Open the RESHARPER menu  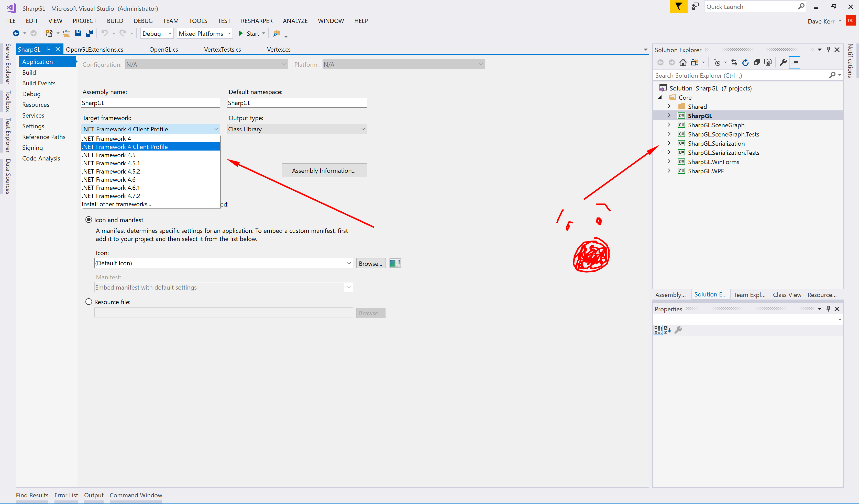[x=256, y=21]
